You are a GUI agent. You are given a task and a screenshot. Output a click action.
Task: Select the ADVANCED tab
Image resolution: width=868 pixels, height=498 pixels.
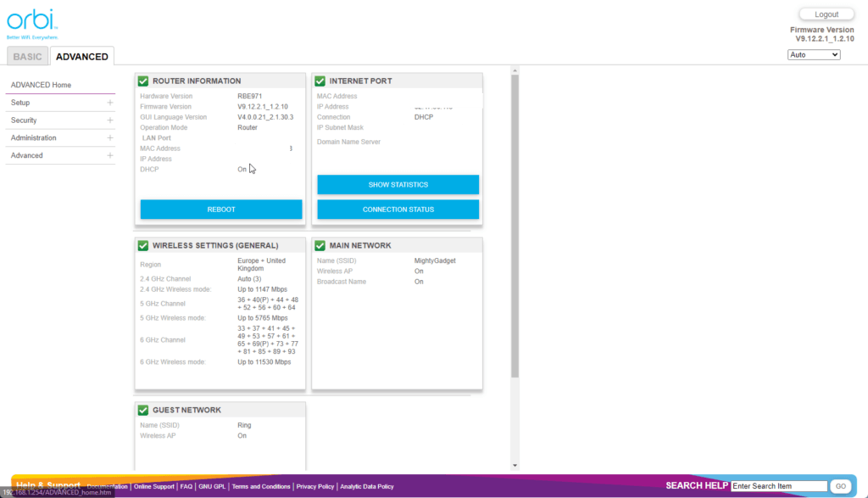[x=81, y=57]
